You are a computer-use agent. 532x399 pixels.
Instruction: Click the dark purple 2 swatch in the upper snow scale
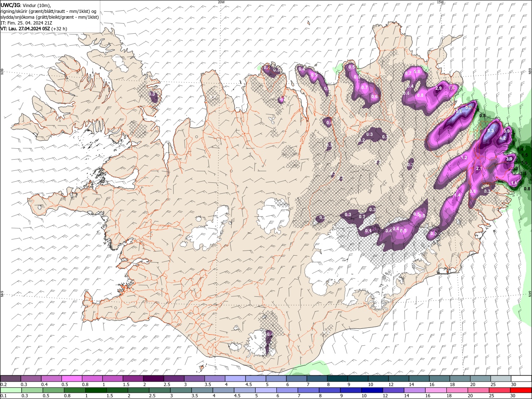(x=153, y=379)
